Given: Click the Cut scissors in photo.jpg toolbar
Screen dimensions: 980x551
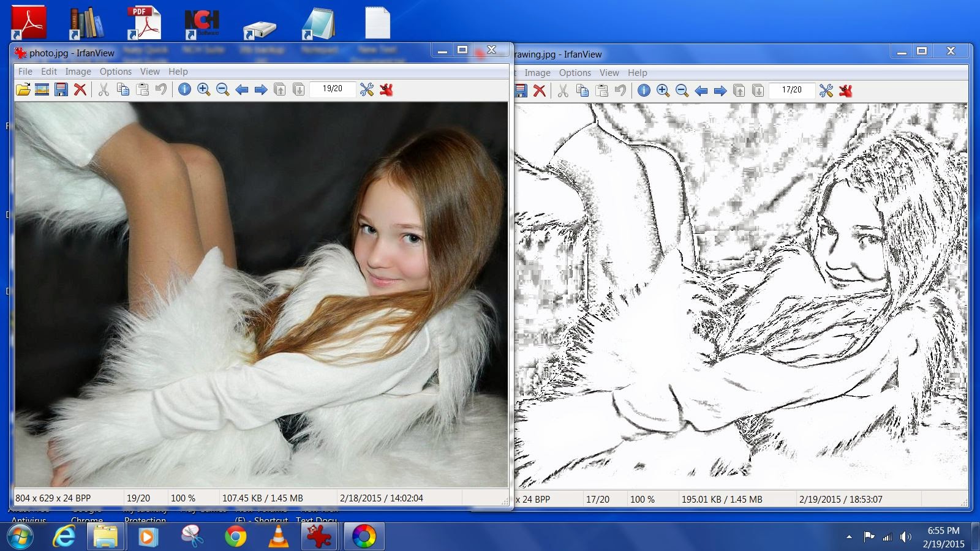Looking at the screenshot, I should (104, 90).
